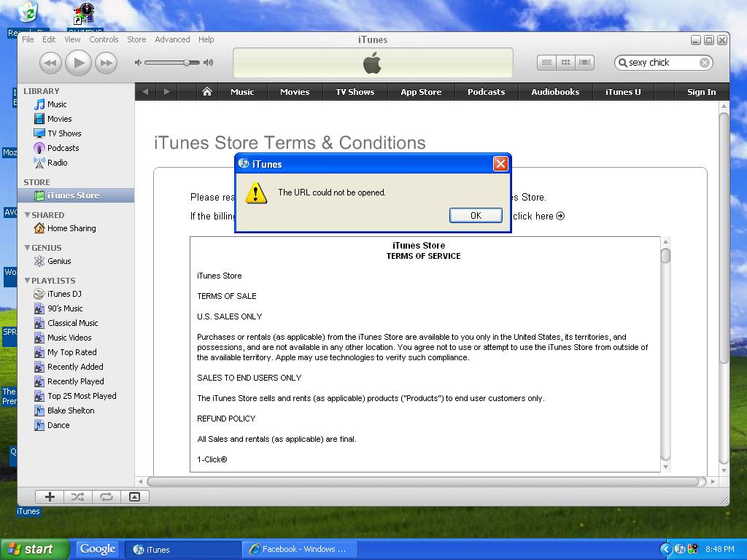
Task: Open the Edit menu
Action: [49, 39]
